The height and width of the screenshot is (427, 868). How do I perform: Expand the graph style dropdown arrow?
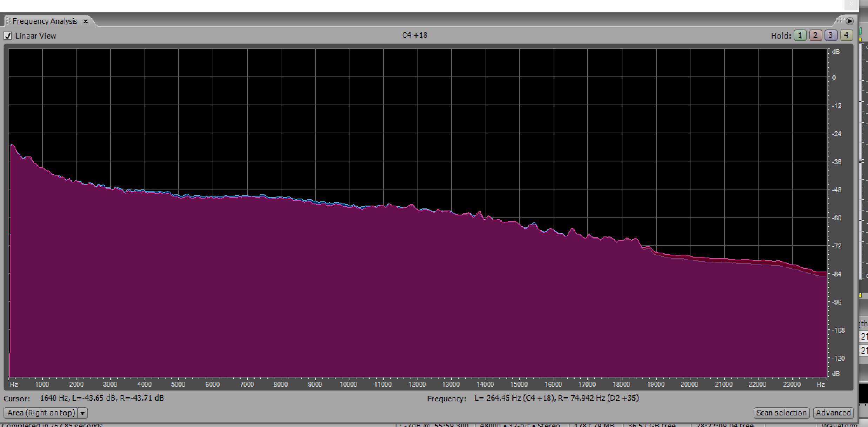click(82, 413)
